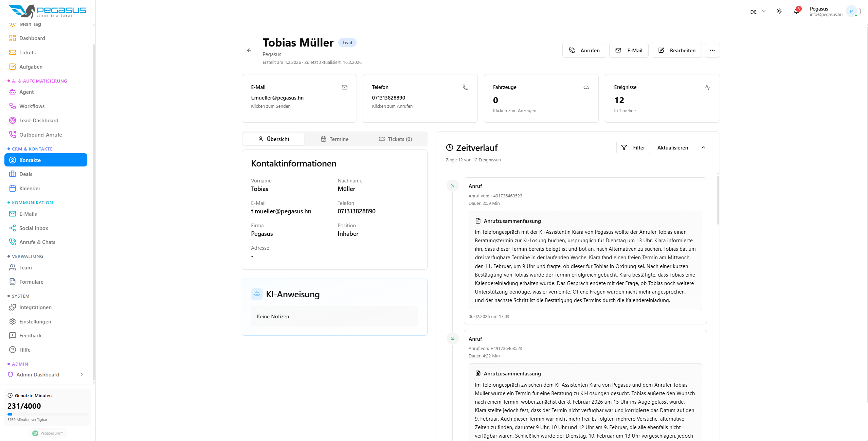Open the three-dots more options menu

click(x=712, y=50)
